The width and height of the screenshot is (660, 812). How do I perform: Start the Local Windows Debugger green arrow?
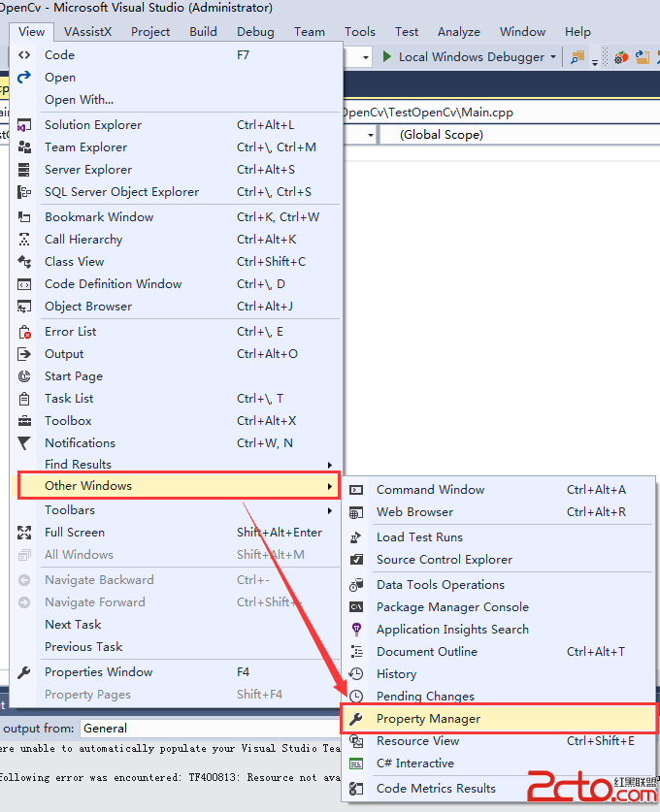(387, 56)
